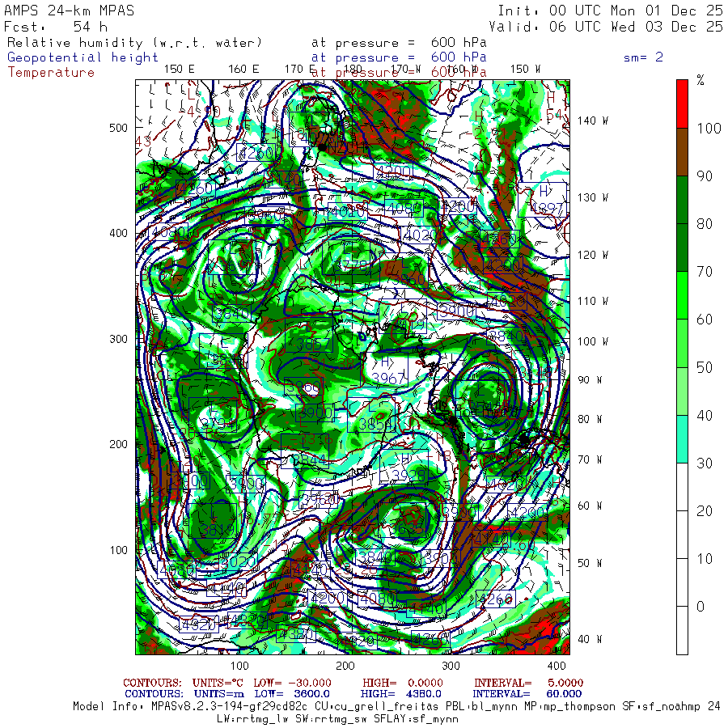
Task: Click the '40 W' longitude label
Action: coord(590,639)
